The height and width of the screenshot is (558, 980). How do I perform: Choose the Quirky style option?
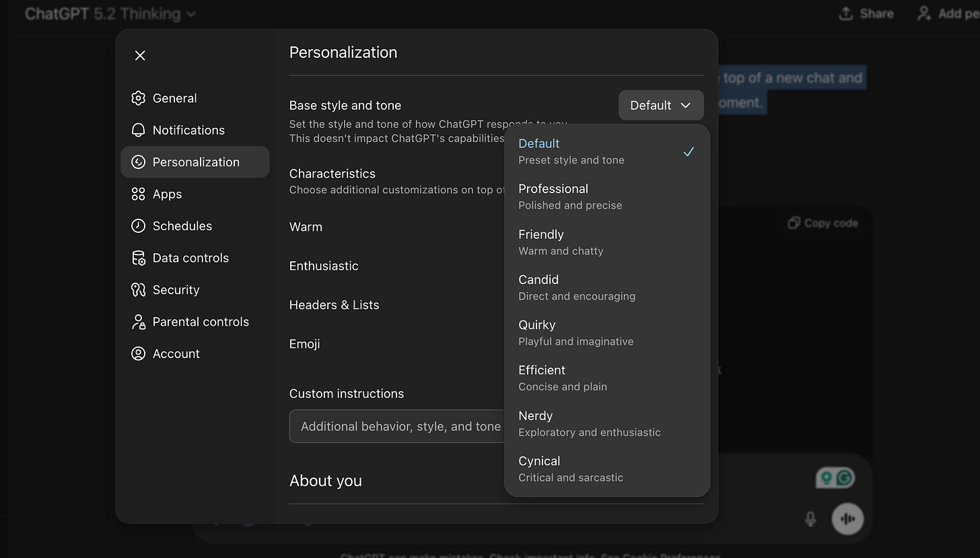[607, 333]
